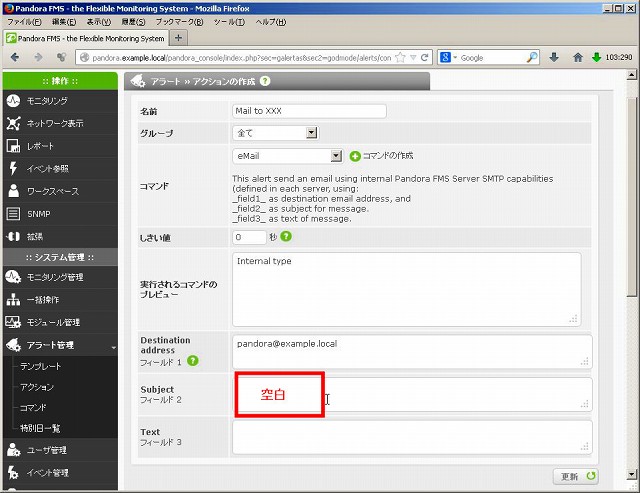Viewport: 640px width, 493px height.
Task: Click the page vertical scrollbar thumb
Action: click(x=631, y=197)
